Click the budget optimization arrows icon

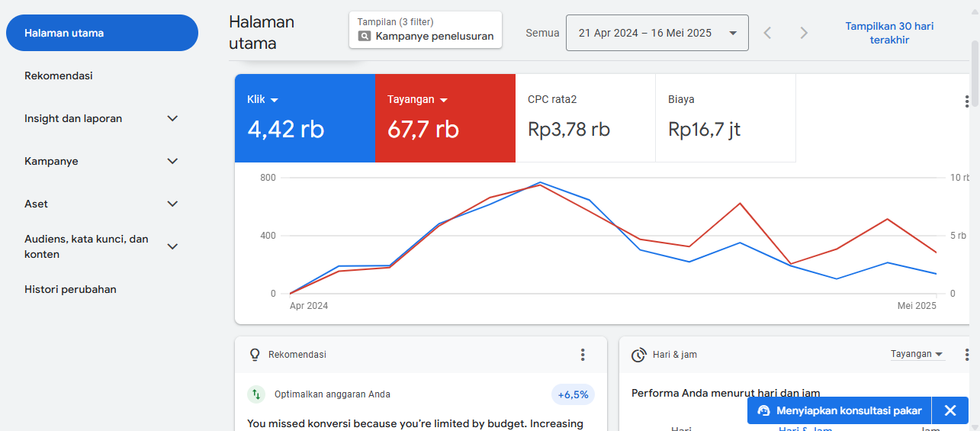[x=256, y=394]
